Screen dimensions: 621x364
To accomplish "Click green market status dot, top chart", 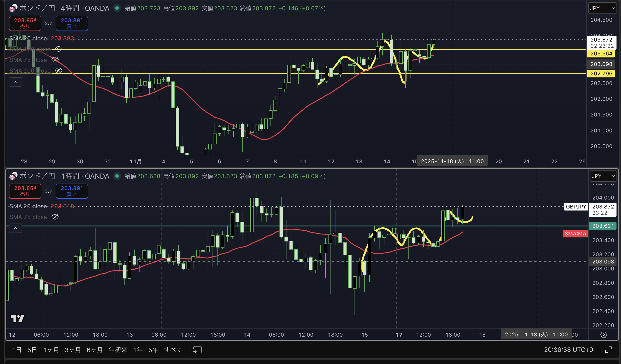I will tap(117, 8).
